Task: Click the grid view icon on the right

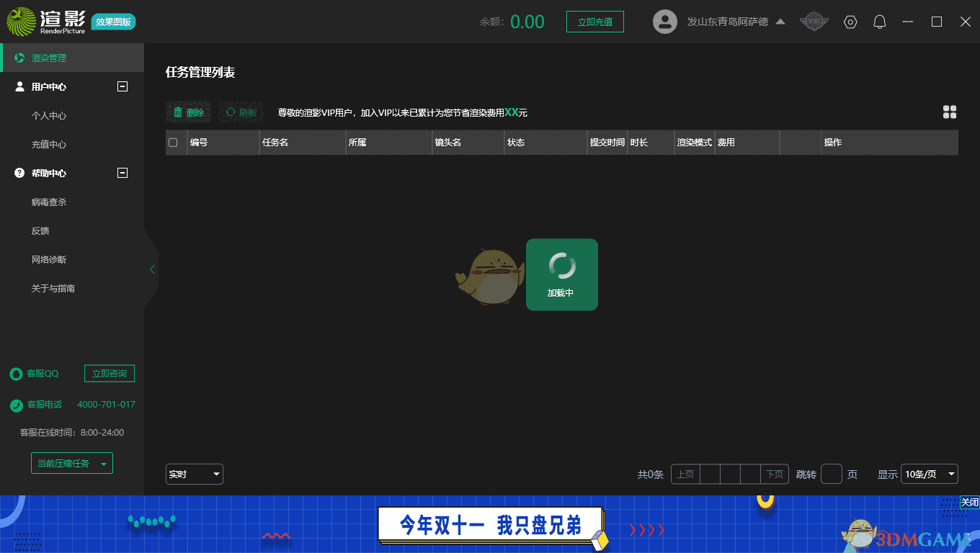Action: pyautogui.click(x=950, y=112)
